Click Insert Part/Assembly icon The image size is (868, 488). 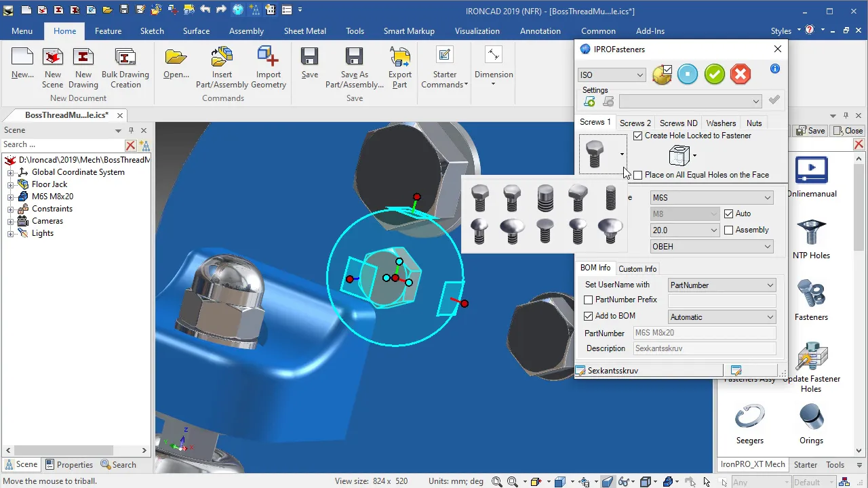pos(222,58)
